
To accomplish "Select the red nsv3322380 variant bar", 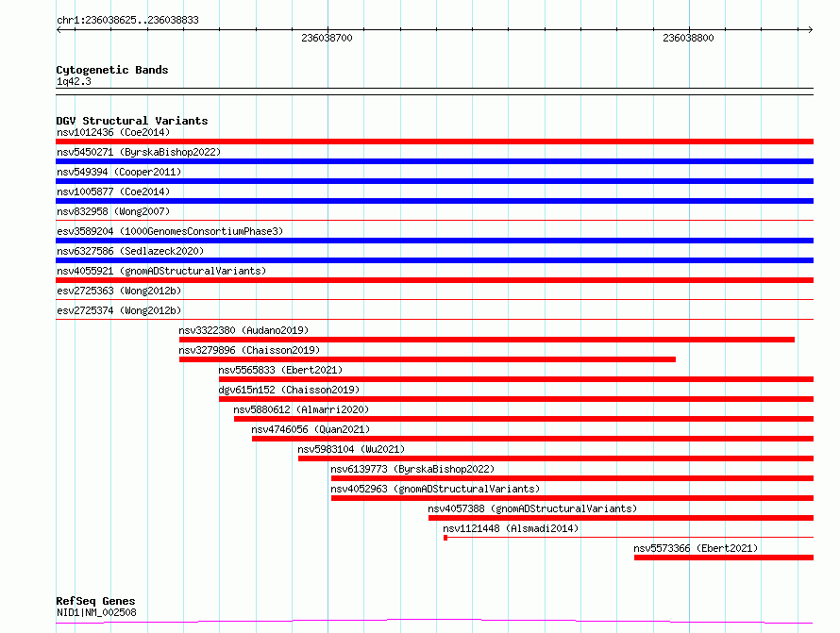I will pos(487,340).
